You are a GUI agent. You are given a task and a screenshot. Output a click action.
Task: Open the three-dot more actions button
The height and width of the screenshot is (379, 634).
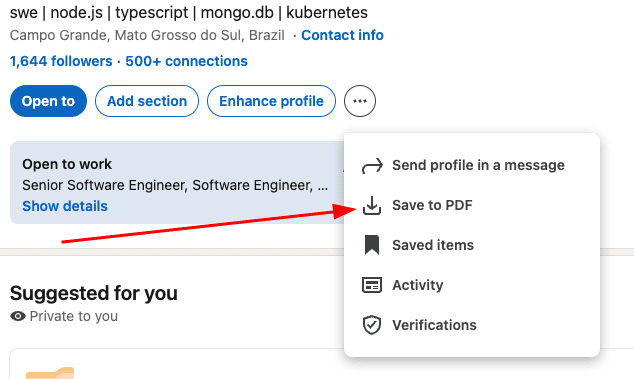359,101
